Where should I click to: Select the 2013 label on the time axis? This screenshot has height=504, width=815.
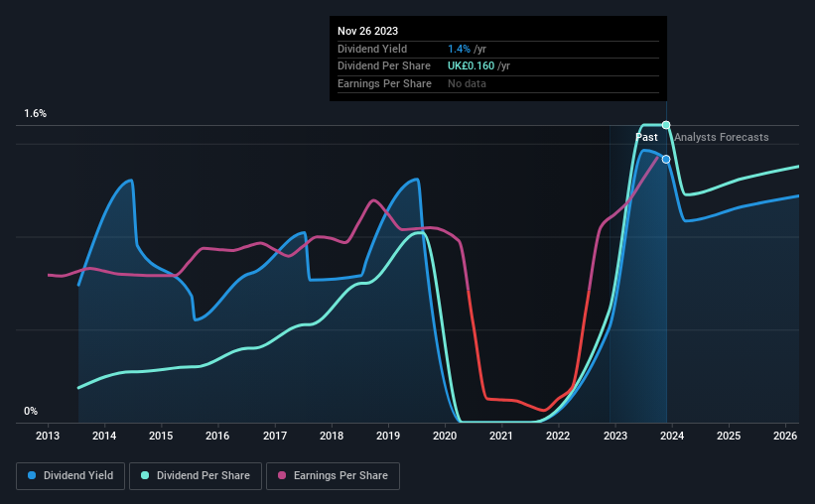48,436
